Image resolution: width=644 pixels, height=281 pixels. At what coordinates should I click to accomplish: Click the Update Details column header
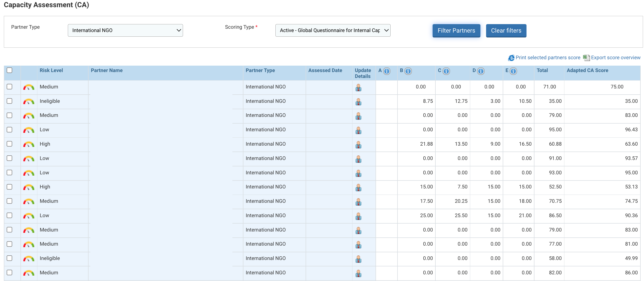pos(363,73)
